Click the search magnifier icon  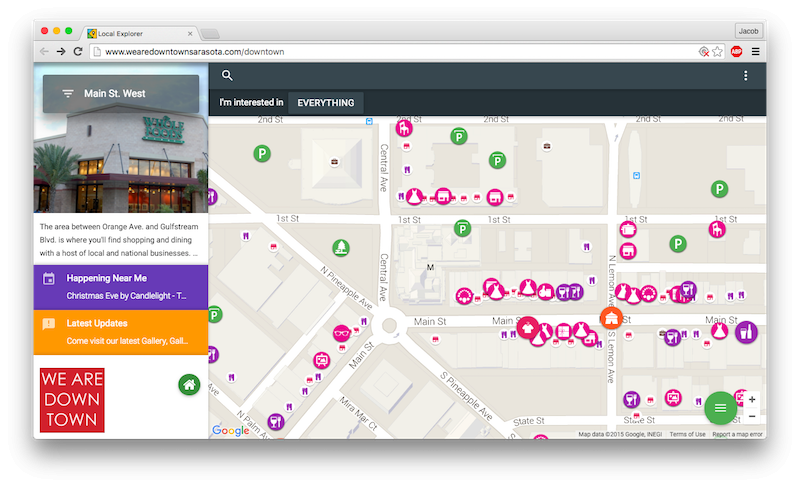point(227,76)
